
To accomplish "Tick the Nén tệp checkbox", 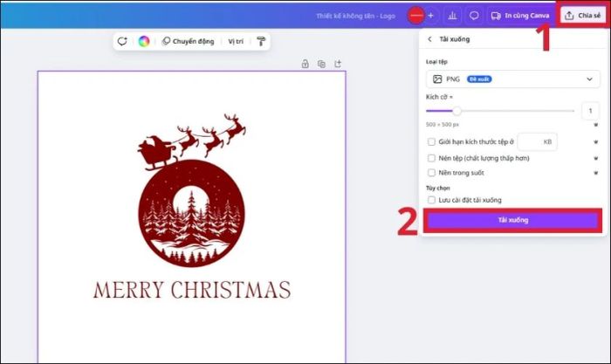I will pyautogui.click(x=431, y=158).
